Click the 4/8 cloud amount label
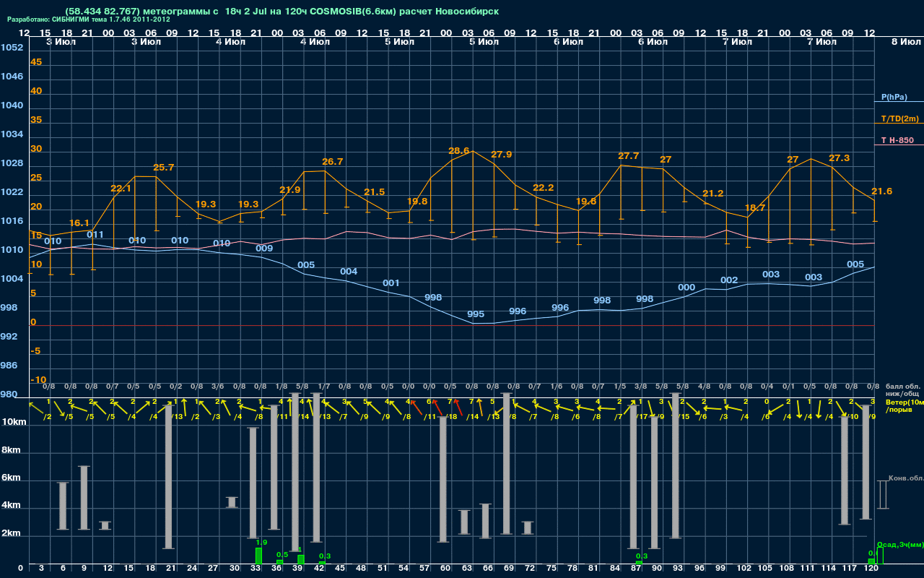The height and width of the screenshot is (578, 924). (x=704, y=387)
